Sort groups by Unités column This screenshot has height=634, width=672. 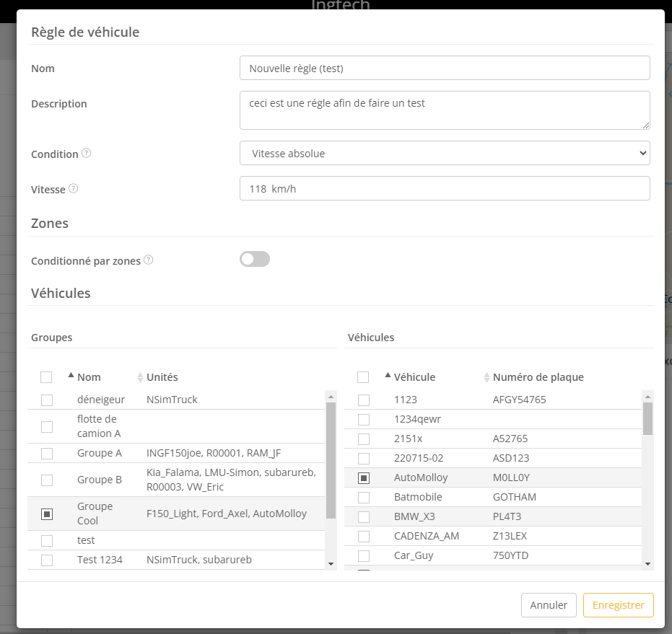click(x=141, y=377)
